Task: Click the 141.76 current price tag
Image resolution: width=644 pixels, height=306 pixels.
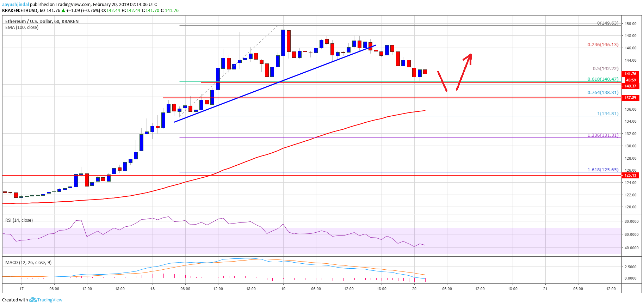Action: coord(630,74)
